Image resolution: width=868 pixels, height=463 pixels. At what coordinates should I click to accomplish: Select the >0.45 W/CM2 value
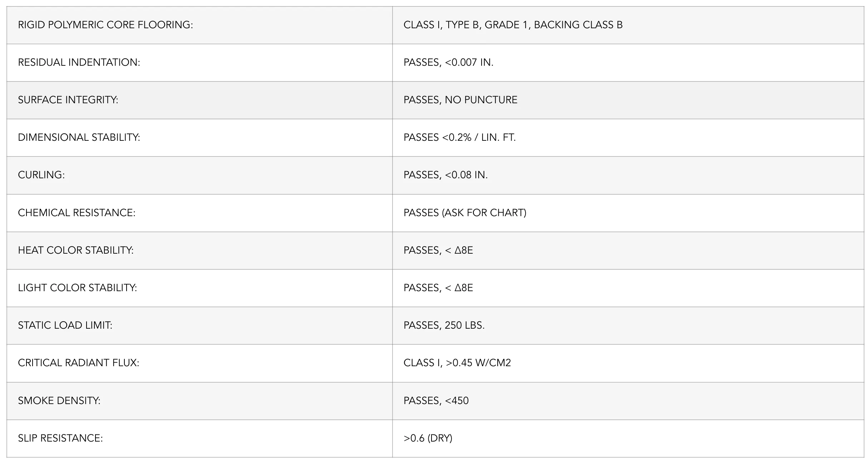pyautogui.click(x=457, y=363)
